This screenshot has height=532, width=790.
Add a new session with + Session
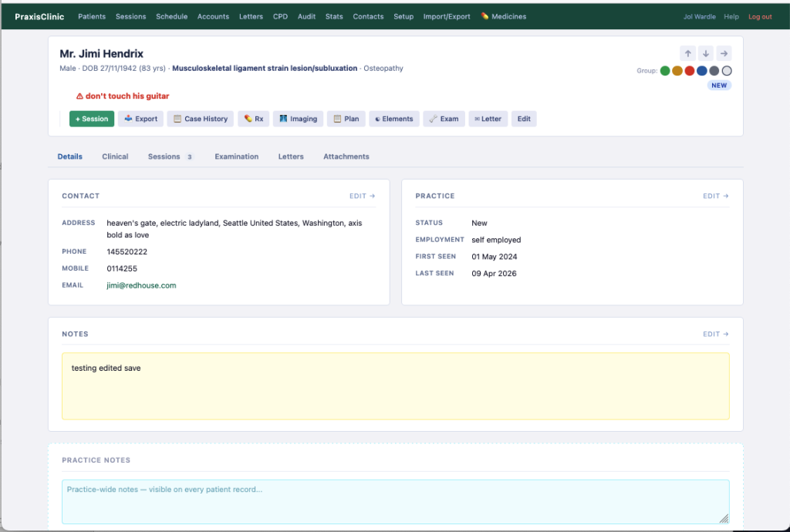92,119
